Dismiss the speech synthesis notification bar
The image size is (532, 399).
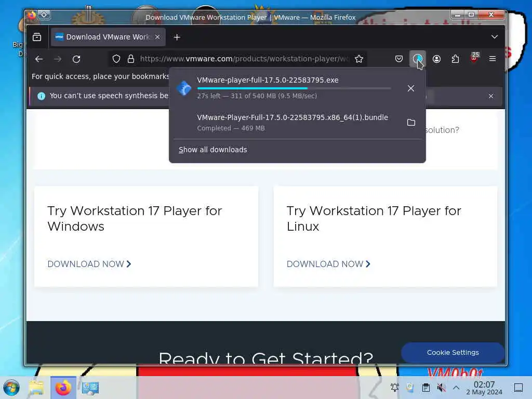point(491,96)
